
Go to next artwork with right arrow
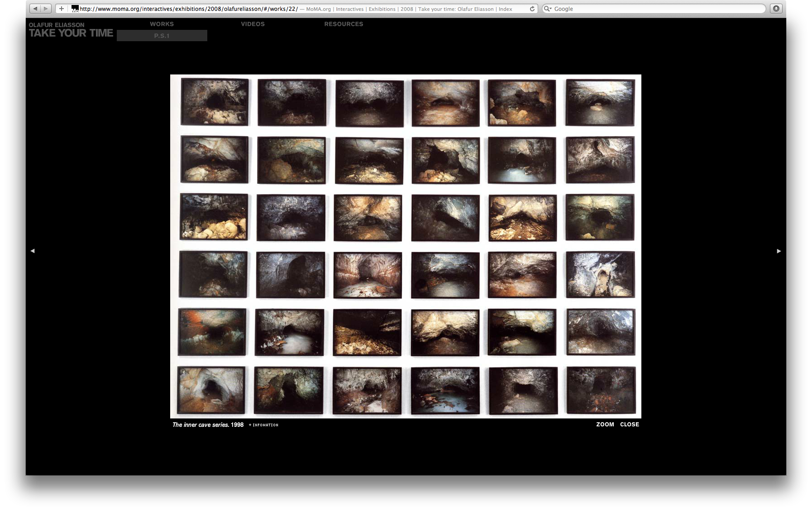pos(779,251)
